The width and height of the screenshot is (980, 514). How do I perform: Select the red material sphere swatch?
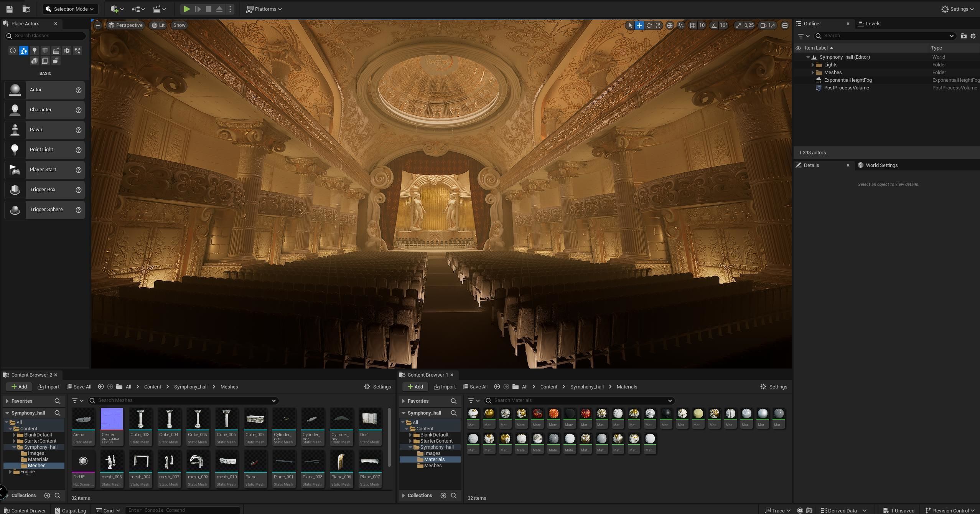(x=585, y=413)
